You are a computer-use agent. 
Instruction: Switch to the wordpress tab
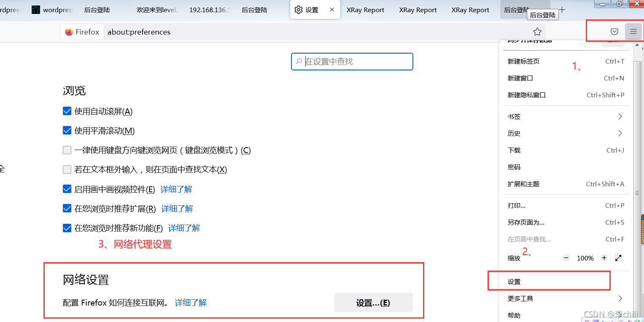(52, 10)
